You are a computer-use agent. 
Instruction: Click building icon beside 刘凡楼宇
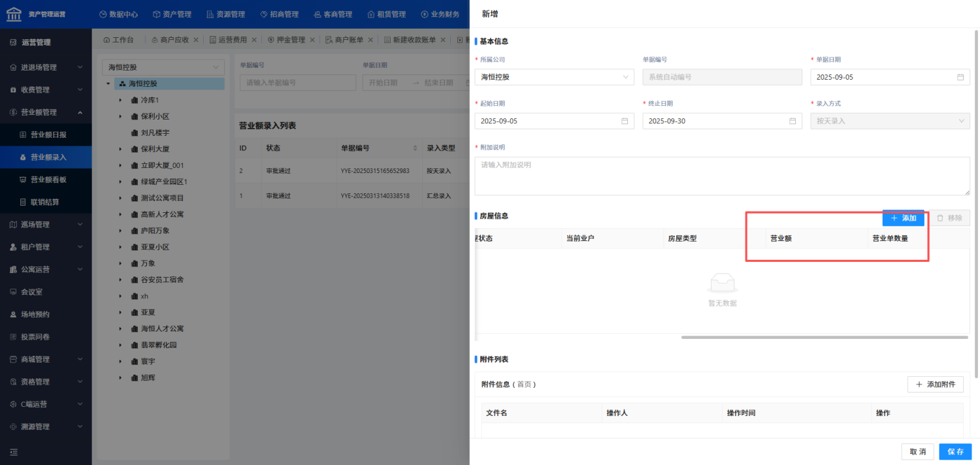pos(135,133)
